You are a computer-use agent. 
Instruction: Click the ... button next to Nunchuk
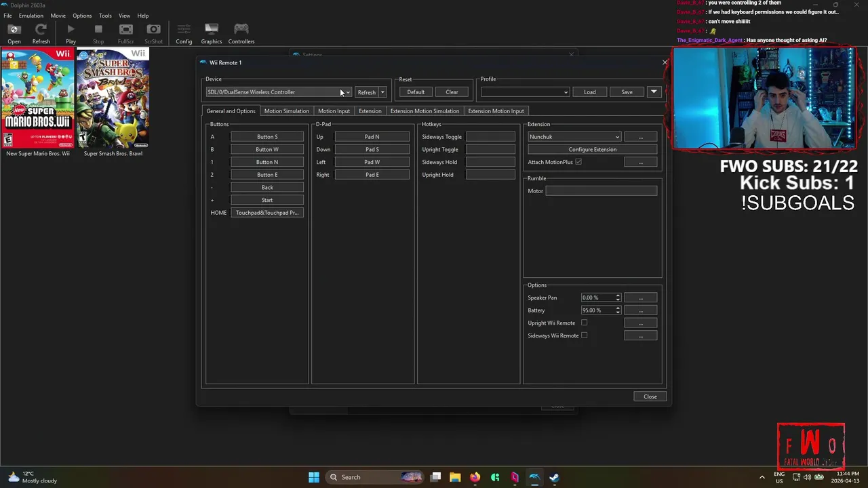(x=640, y=137)
